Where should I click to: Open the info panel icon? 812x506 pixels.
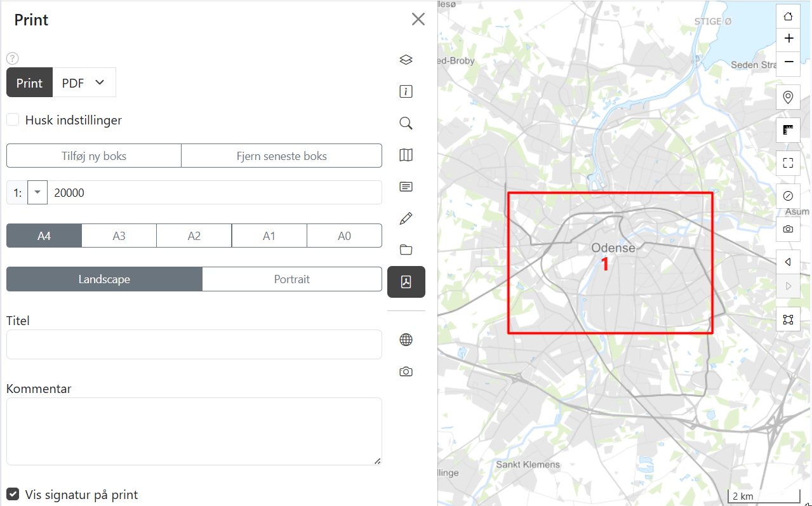[406, 92]
